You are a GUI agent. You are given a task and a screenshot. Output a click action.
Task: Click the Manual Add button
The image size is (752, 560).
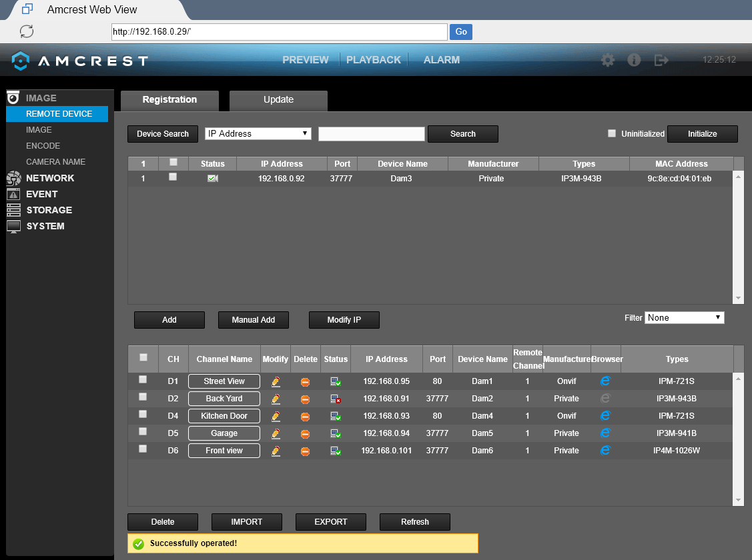(x=254, y=320)
